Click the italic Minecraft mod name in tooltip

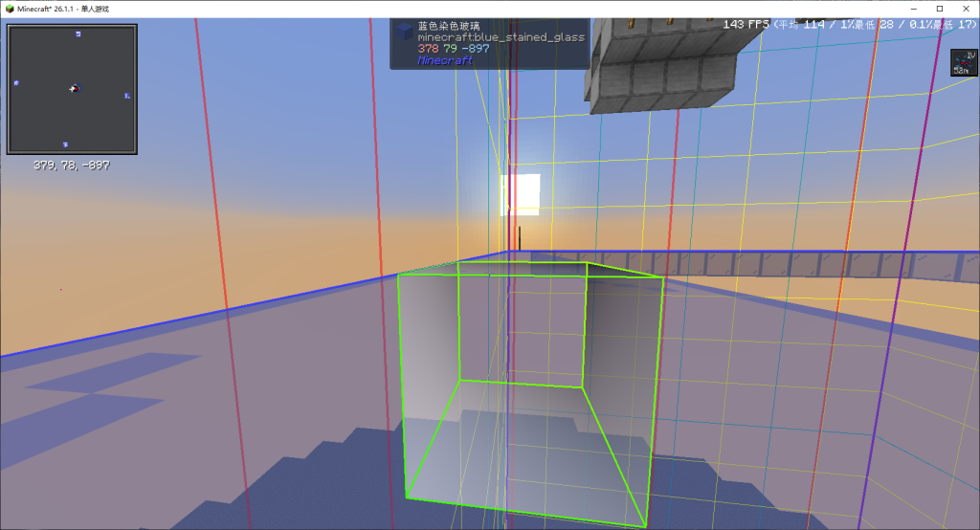click(x=445, y=60)
